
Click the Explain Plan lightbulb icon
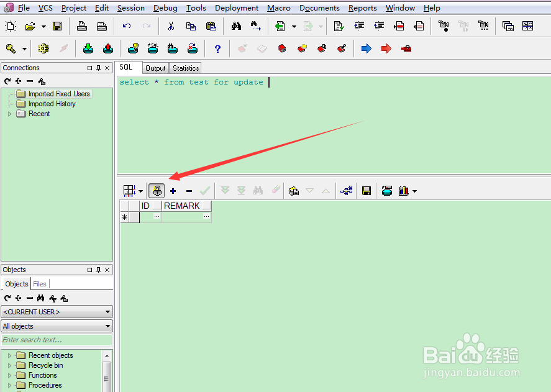point(133,48)
